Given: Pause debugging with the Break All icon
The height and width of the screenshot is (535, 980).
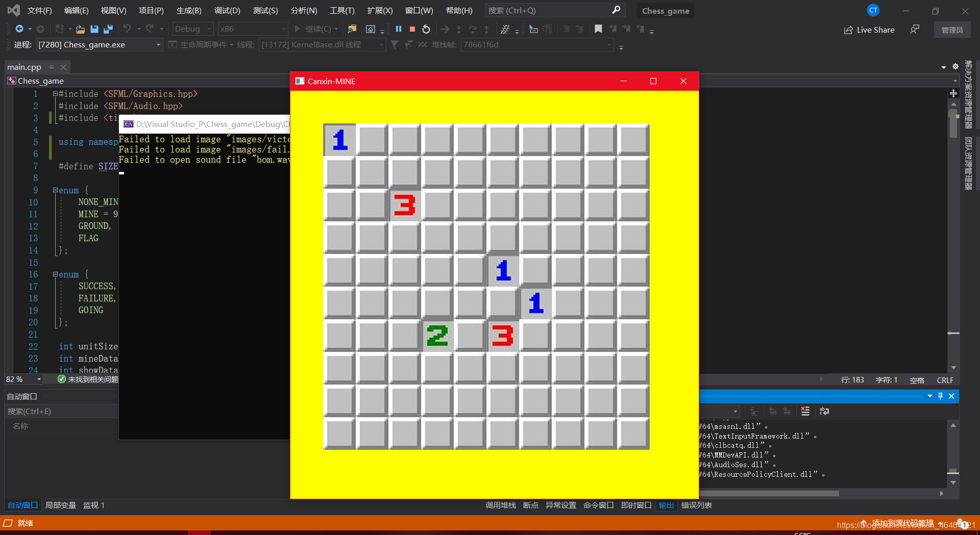Looking at the screenshot, I should pyautogui.click(x=399, y=29).
